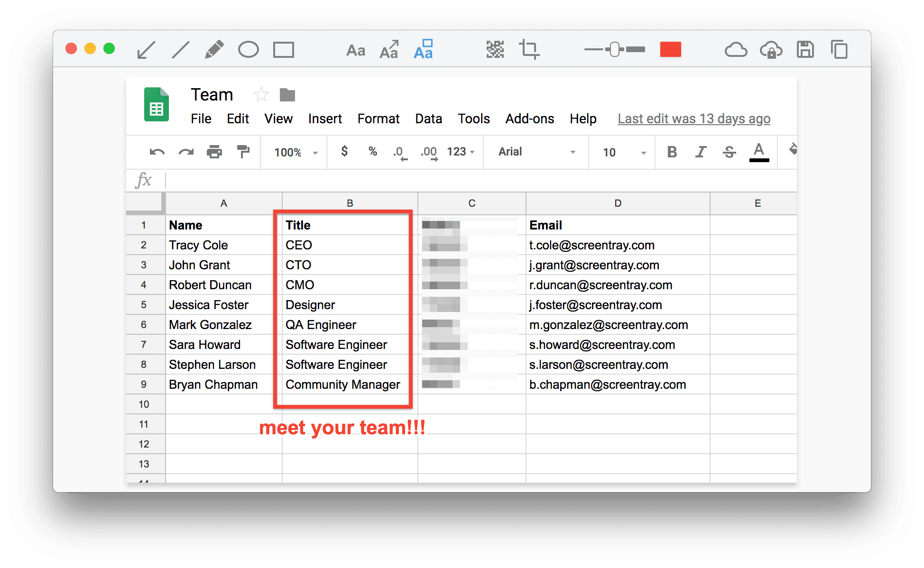The image size is (924, 568).
Task: Copy screenshot to clipboard icon
Action: click(839, 50)
